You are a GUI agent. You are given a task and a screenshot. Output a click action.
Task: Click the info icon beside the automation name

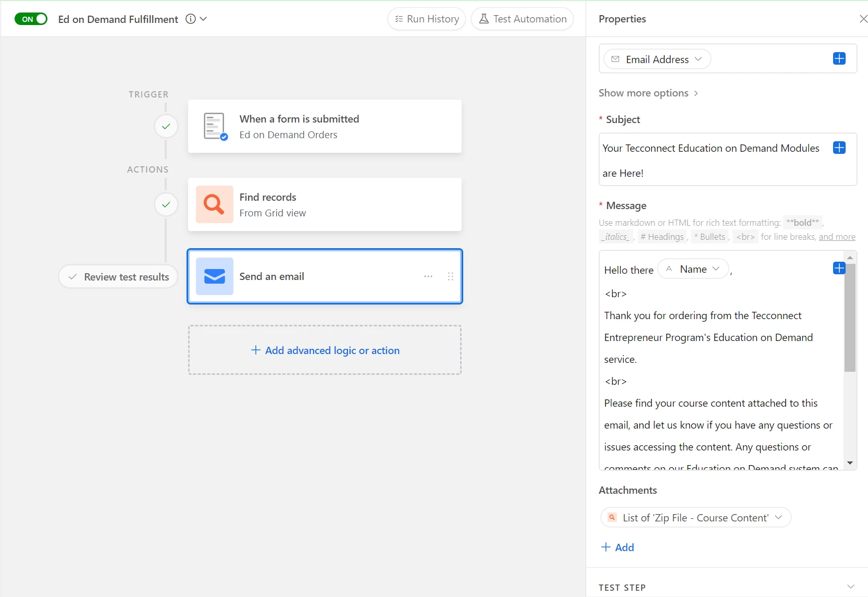[191, 19]
